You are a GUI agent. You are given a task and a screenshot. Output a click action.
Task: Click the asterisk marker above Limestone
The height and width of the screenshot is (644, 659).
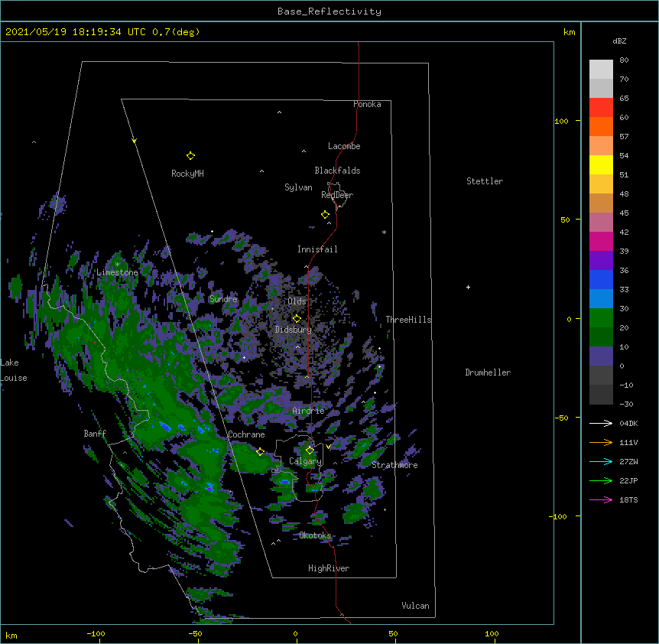[x=117, y=265]
